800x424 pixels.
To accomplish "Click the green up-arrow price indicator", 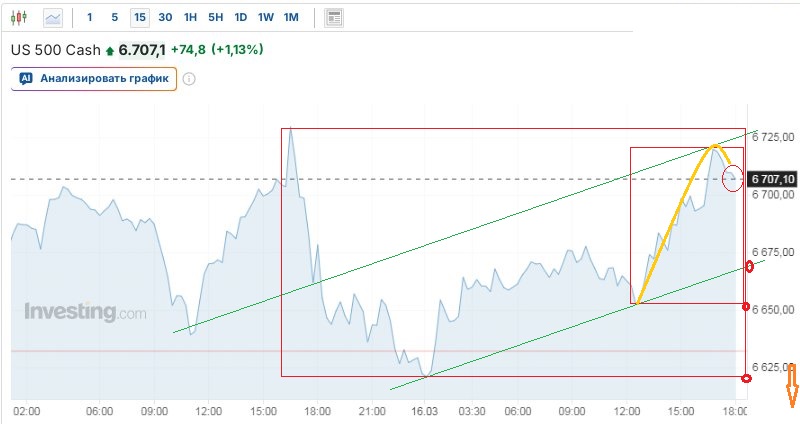I will (x=109, y=50).
